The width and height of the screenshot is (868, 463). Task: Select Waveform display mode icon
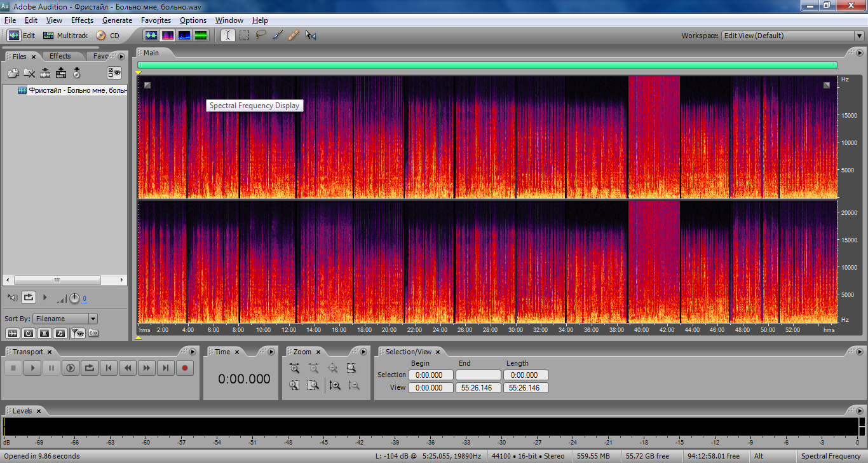coord(151,36)
